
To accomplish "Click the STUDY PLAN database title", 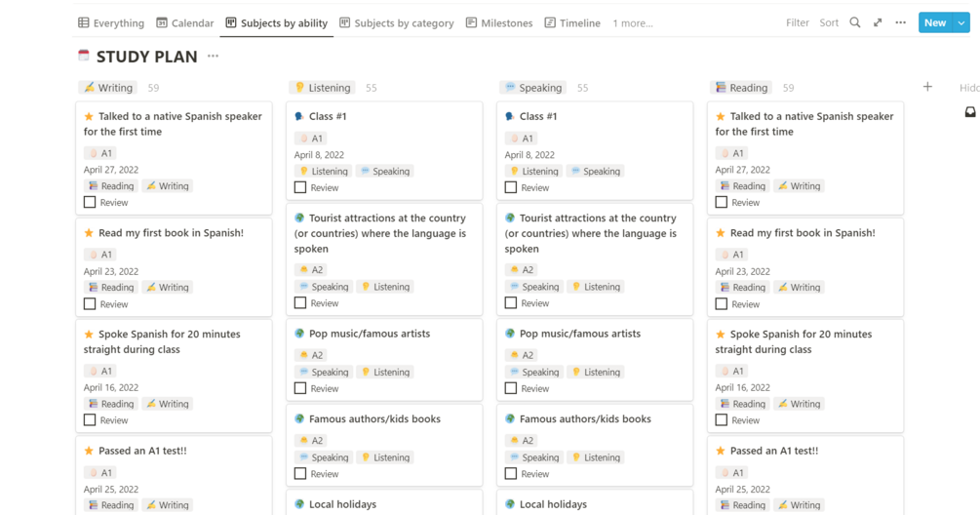I will (147, 57).
